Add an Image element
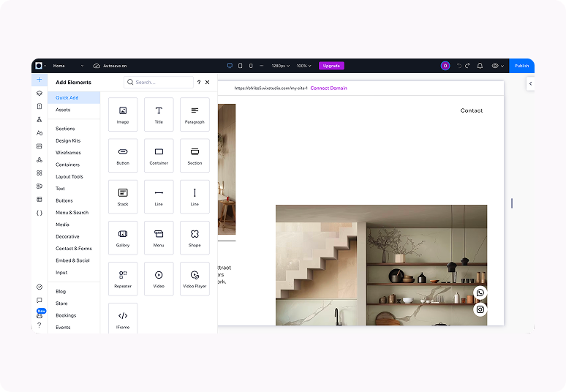The image size is (566, 392). [123, 114]
